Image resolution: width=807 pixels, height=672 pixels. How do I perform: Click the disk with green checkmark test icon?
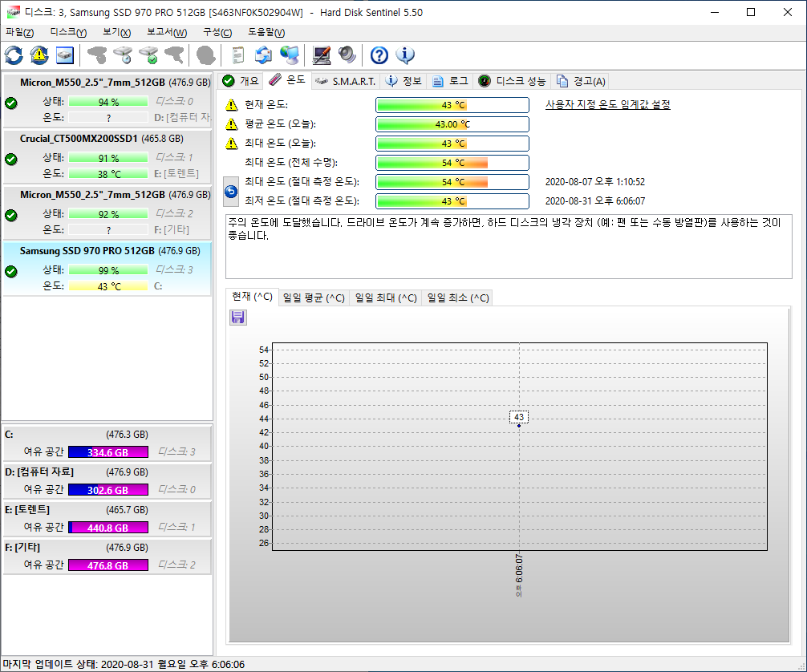pyautogui.click(x=148, y=55)
